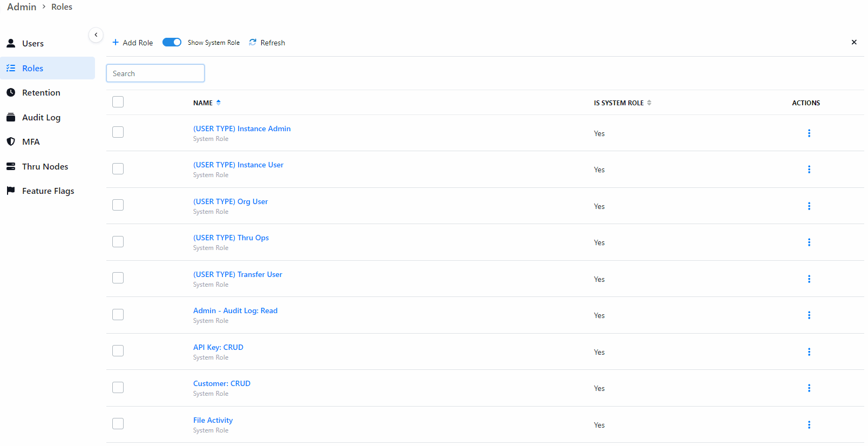Sort by Is System Role column
Viewport: 868px width, 446px height.
tap(649, 103)
